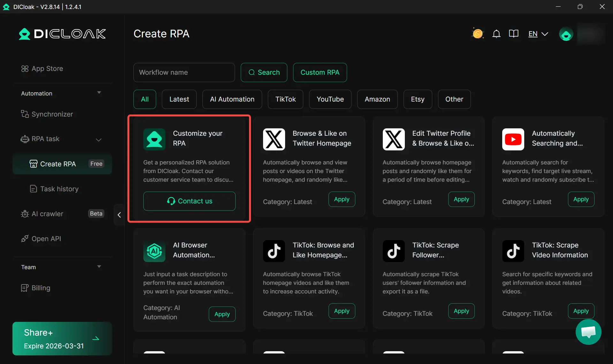This screenshot has width=613, height=364.
Task: Click the Custom RPA button
Action: (320, 72)
